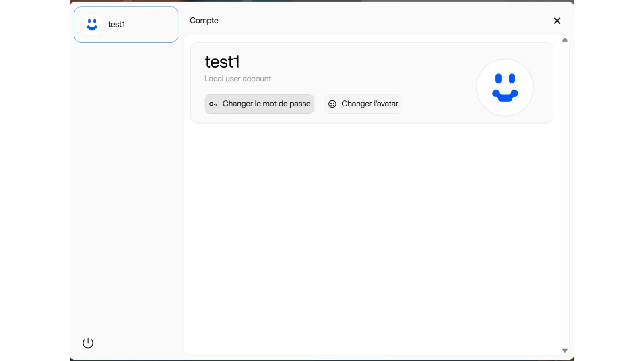Click the small test1 avatar in sidebar
The width and height of the screenshot is (644, 361).
(x=92, y=25)
